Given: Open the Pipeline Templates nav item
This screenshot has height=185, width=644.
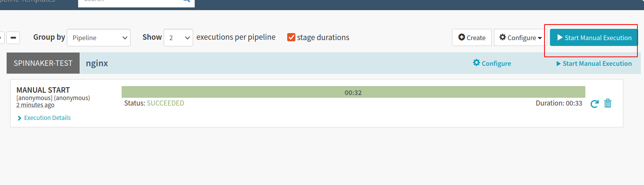Looking at the screenshot, I should tap(27, 1).
